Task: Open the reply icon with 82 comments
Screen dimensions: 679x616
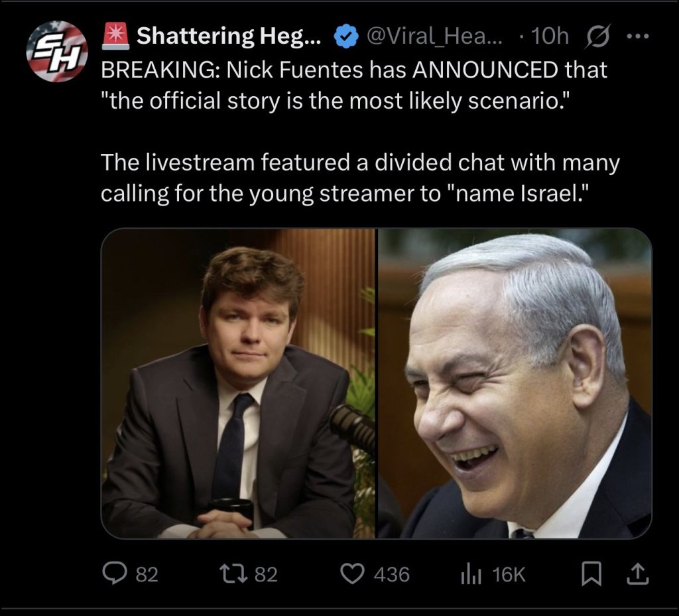Action: click(115, 574)
